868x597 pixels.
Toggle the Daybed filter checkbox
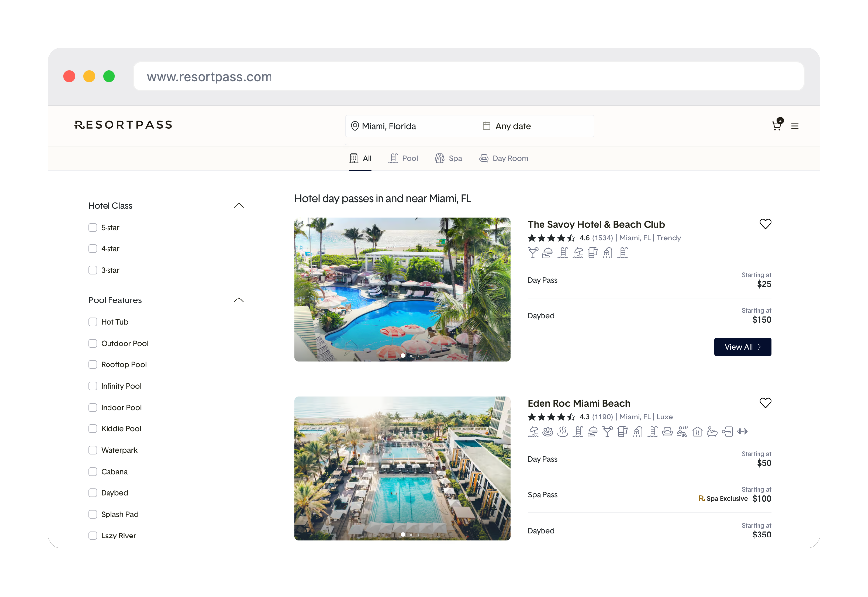[93, 493]
